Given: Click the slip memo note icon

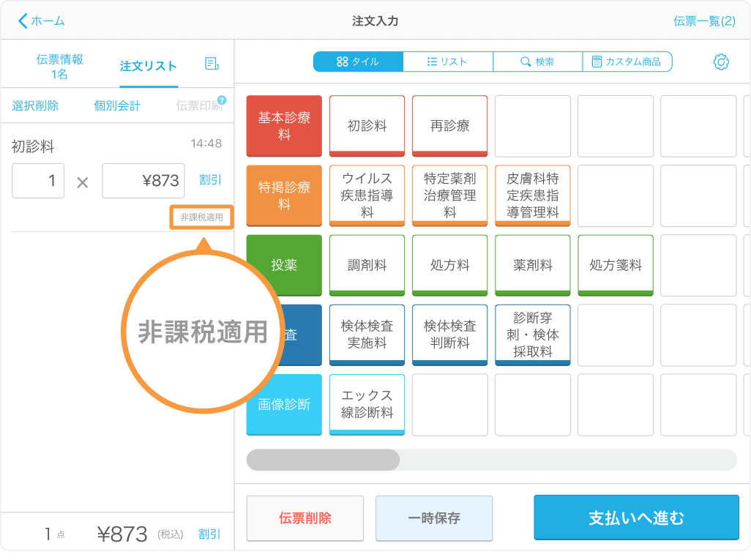Looking at the screenshot, I should click(x=212, y=64).
